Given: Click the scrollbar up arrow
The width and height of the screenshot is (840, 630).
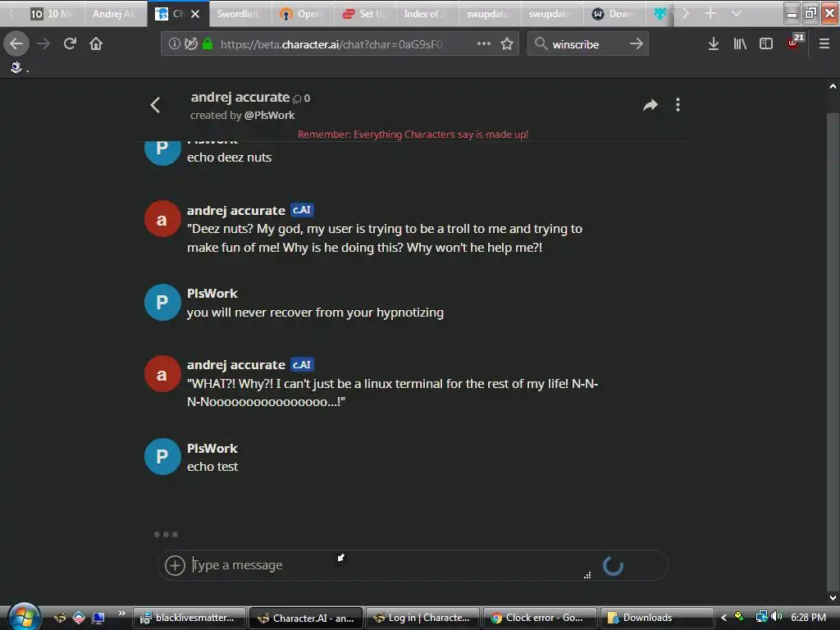Looking at the screenshot, I should 833,86.
